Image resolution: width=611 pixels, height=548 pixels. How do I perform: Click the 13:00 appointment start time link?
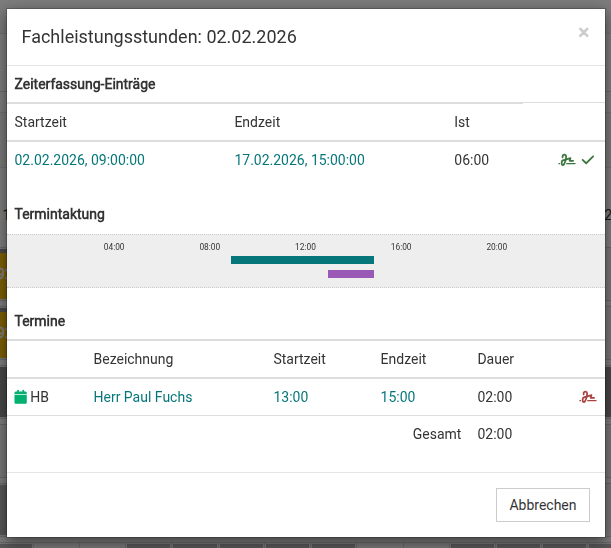pos(291,397)
